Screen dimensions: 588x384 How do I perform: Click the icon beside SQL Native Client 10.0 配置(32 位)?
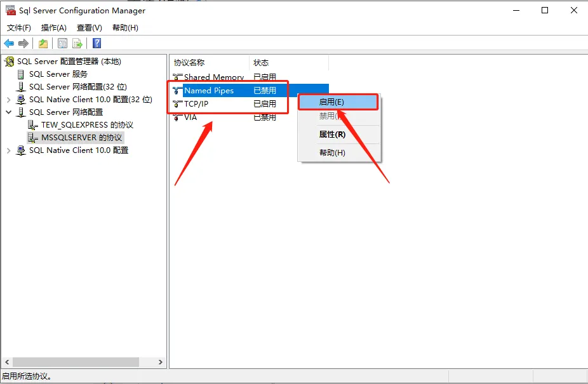tap(20, 100)
